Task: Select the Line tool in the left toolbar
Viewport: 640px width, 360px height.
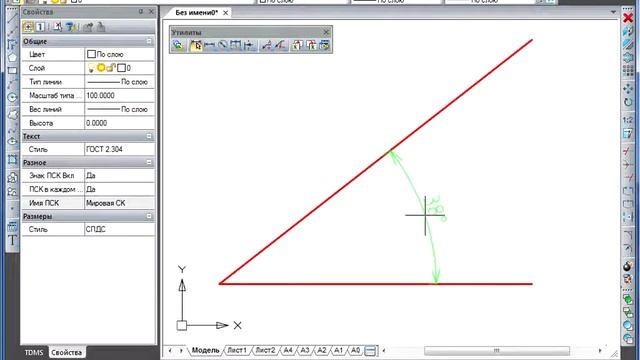Action: tap(12, 18)
